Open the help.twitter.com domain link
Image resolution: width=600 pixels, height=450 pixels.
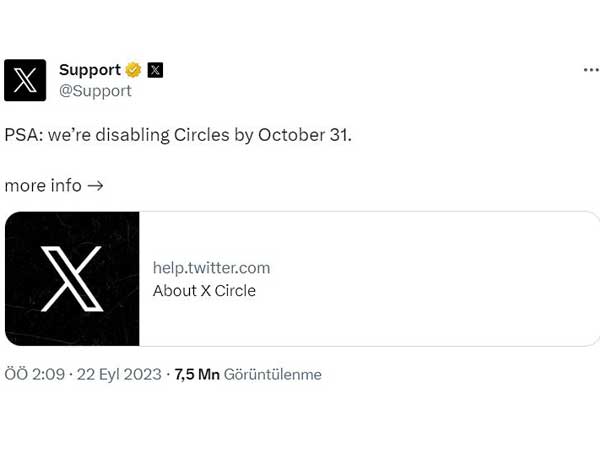tap(211, 268)
